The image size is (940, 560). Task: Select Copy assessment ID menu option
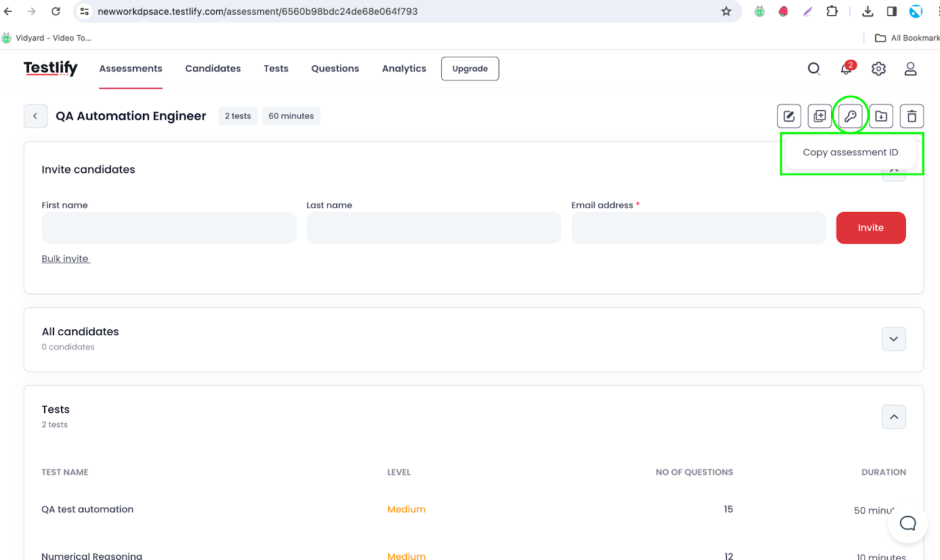coord(850,153)
